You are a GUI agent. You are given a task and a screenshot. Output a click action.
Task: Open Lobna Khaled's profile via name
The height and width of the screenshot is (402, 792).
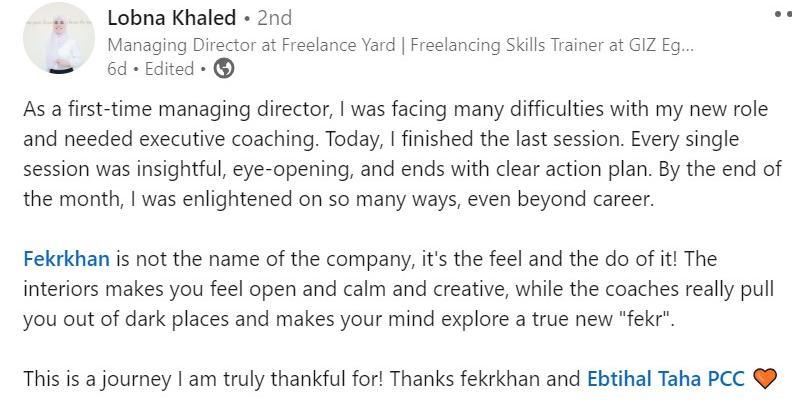172,18
